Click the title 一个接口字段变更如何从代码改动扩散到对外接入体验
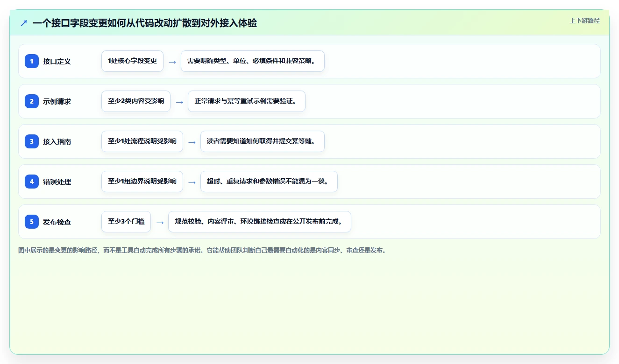 (x=145, y=23)
